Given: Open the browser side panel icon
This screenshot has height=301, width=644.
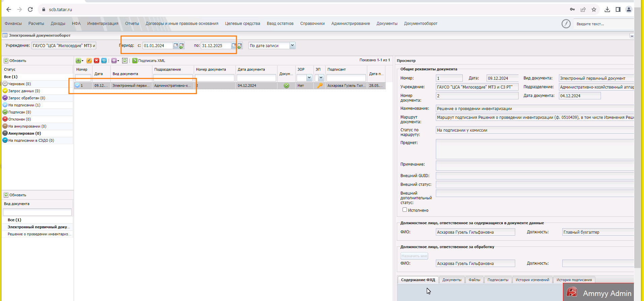Looking at the screenshot, I should pos(618,9).
